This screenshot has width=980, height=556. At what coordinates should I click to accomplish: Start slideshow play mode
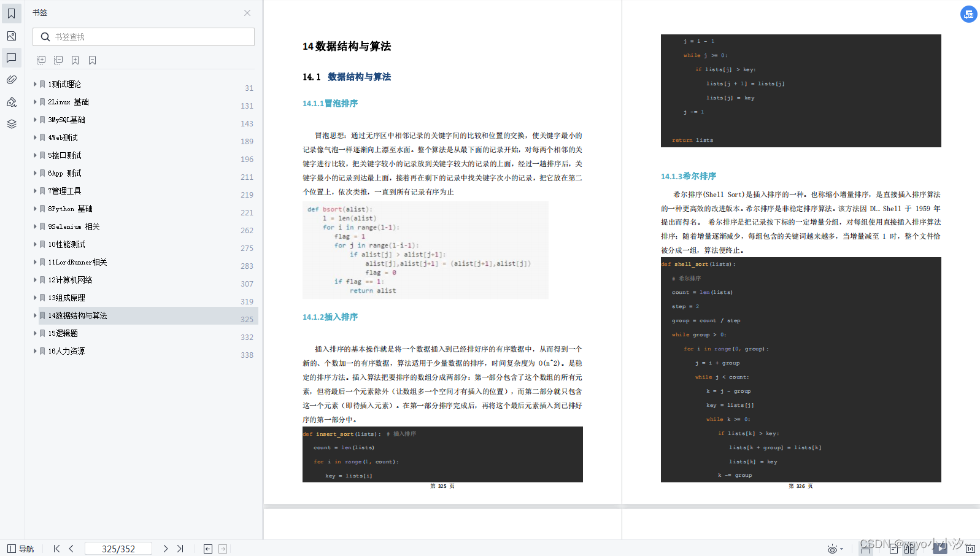(940, 549)
